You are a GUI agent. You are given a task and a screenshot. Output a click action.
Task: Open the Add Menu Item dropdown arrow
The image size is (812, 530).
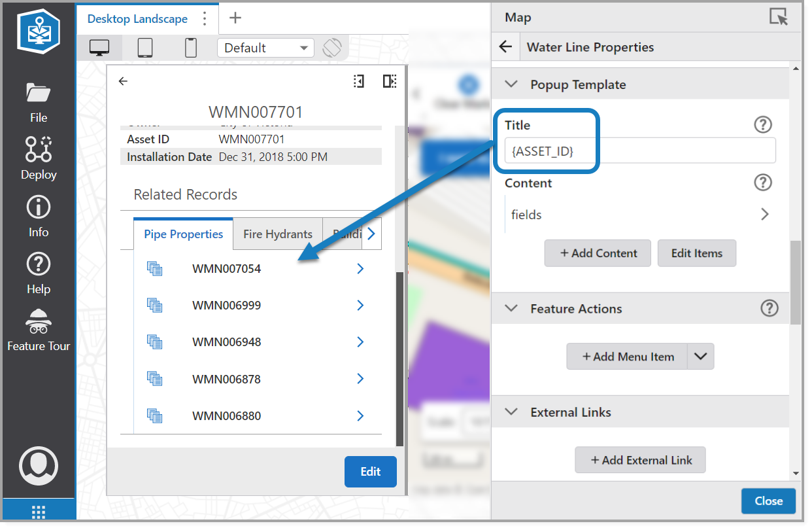(x=701, y=357)
